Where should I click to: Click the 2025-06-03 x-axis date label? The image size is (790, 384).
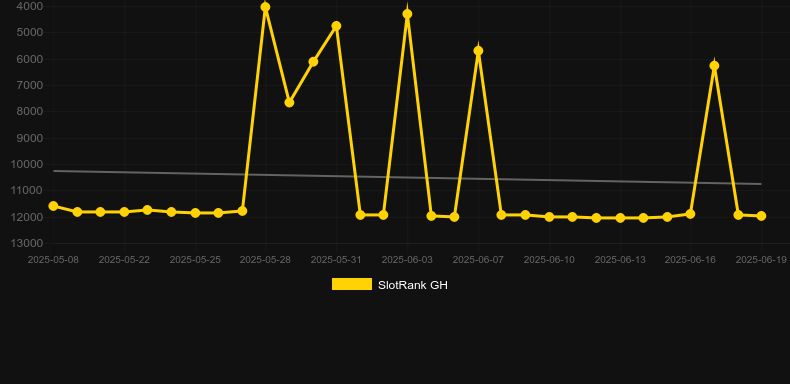point(407,260)
